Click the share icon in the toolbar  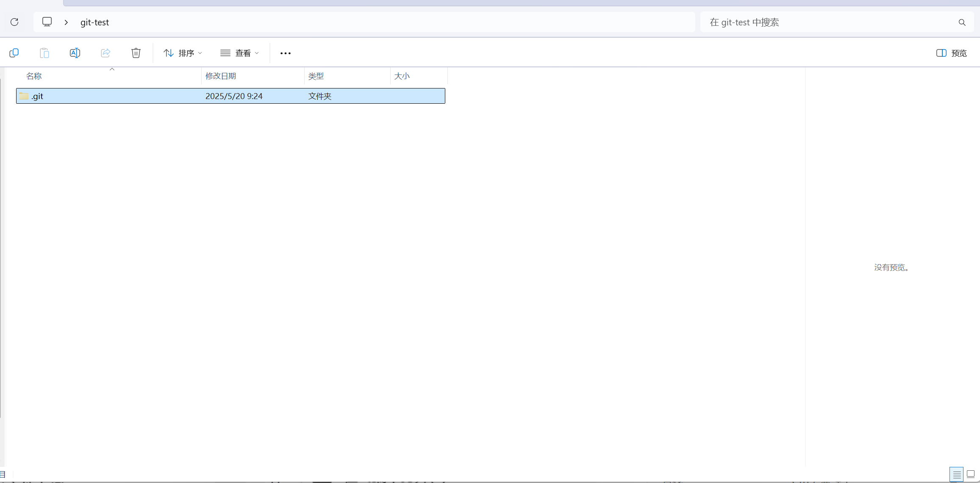pos(105,53)
